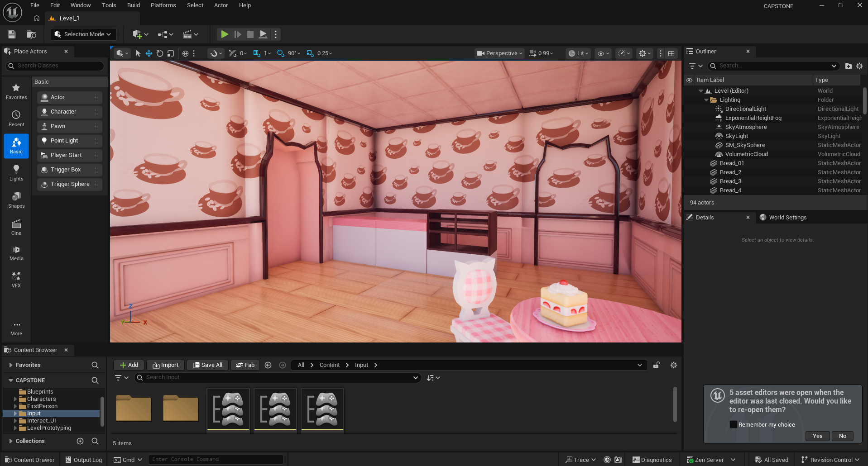
Task: Select the scale gizmo tool
Action: [171, 53]
